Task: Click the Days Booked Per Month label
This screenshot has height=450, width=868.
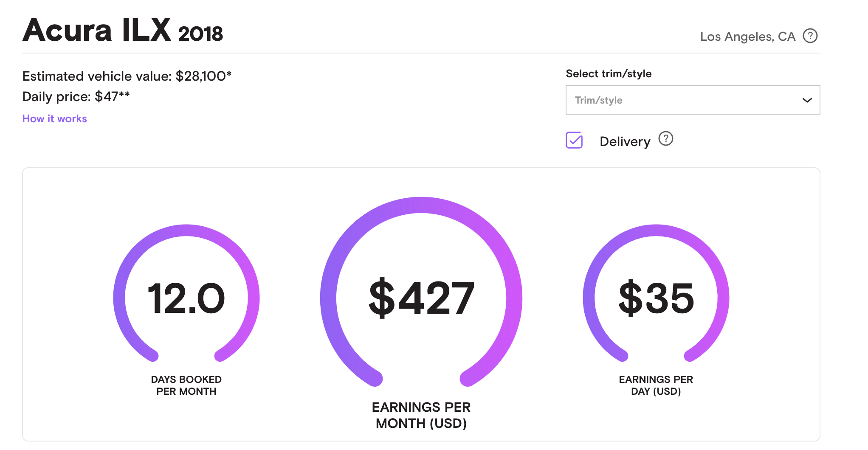Action: pos(186,385)
